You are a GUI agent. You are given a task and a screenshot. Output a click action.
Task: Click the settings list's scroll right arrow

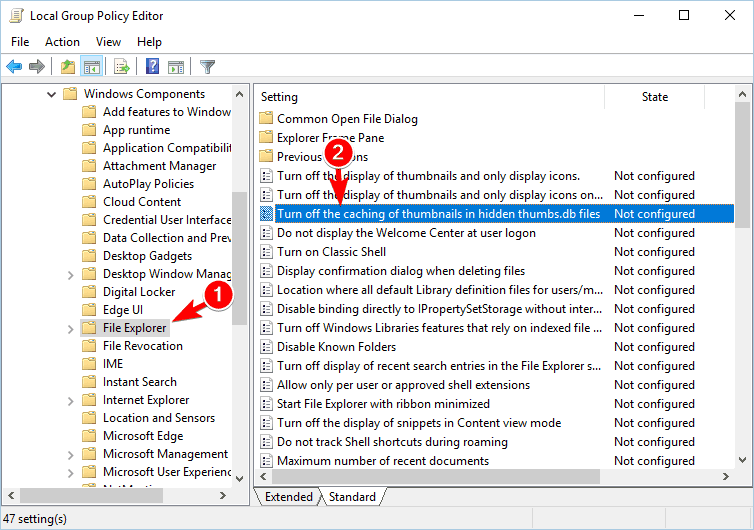[726, 477]
